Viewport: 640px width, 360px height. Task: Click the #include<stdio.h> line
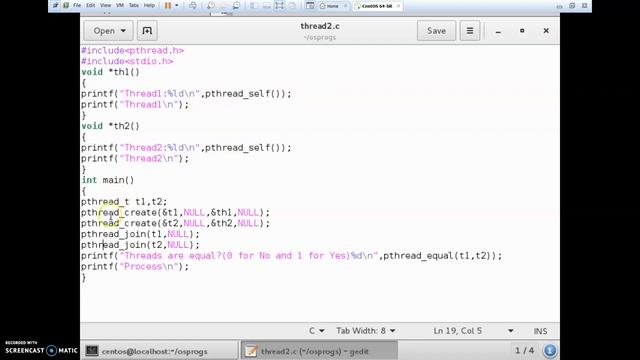coord(127,61)
